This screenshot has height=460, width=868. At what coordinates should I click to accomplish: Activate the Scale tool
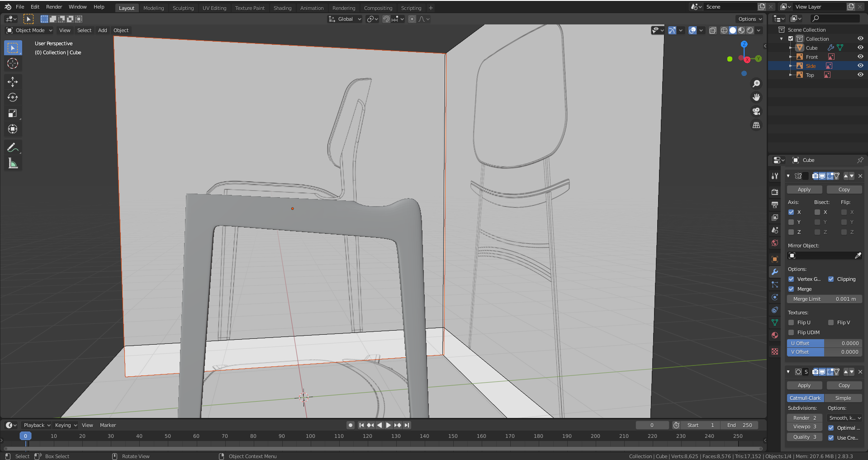(x=13, y=113)
